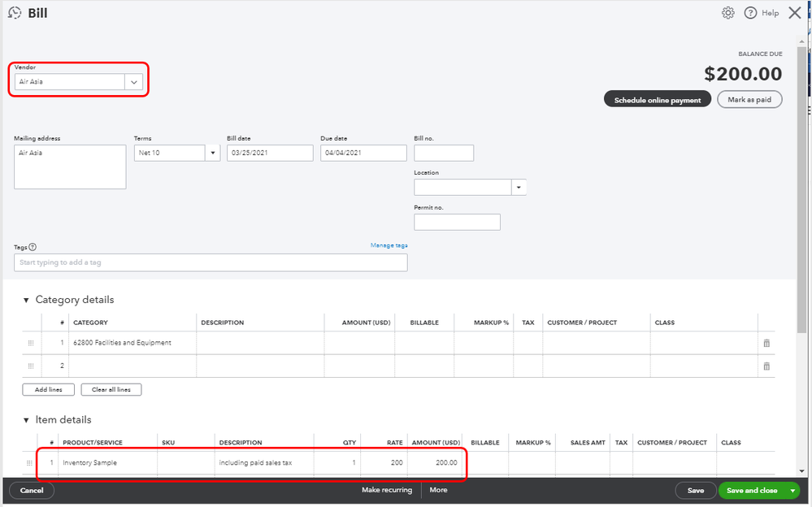Click BILLABLE header in Item details
The height and width of the screenshot is (507, 812).
(x=485, y=443)
